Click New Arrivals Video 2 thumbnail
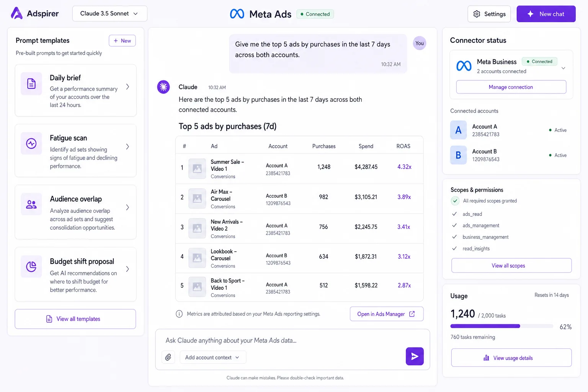The height and width of the screenshot is (392, 588). (x=197, y=229)
